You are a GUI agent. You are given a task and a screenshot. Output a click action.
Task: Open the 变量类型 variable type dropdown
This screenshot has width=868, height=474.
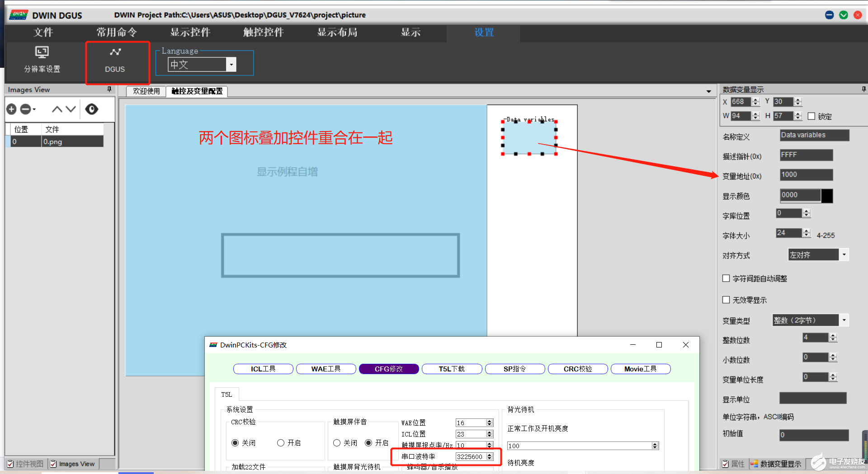point(844,320)
